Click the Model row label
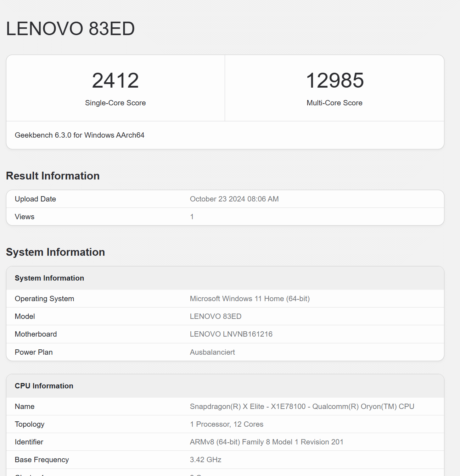 pos(25,316)
